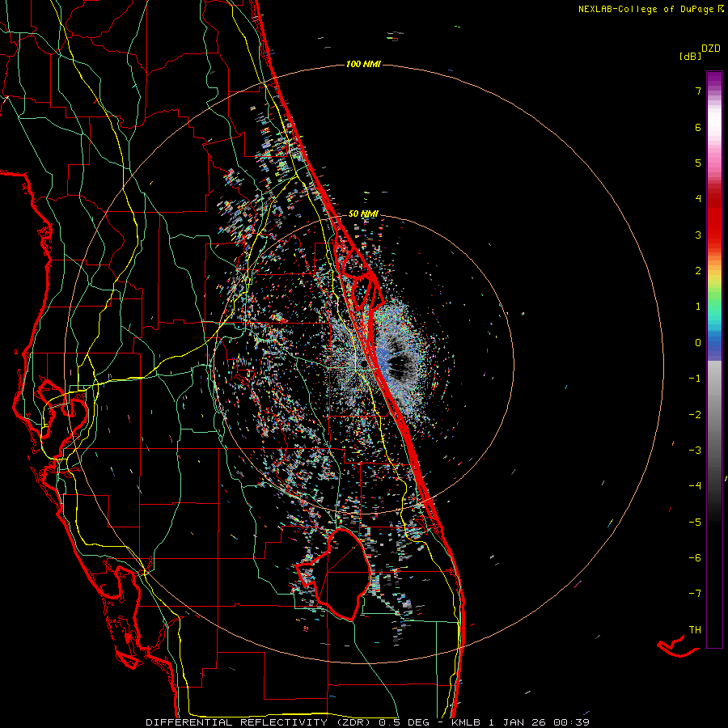The image size is (728, 728).
Task: Click the 0 value on the color scale
Action: pyautogui.click(x=698, y=343)
